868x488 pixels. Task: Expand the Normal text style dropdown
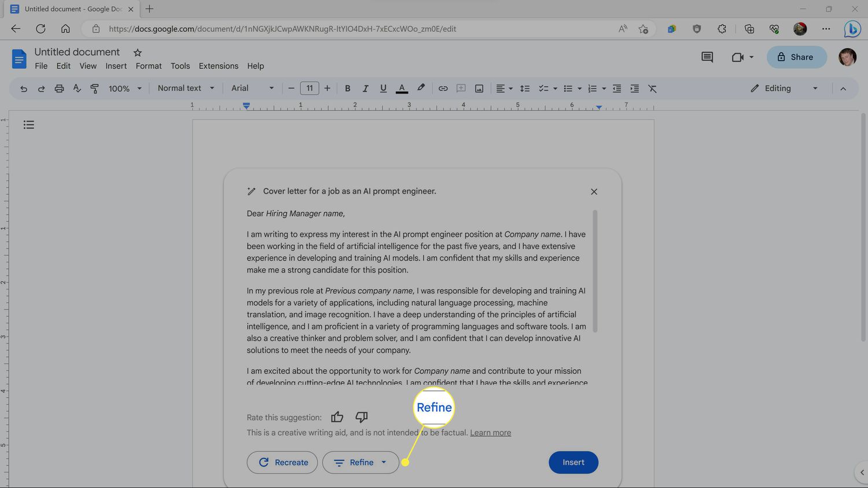(x=186, y=88)
